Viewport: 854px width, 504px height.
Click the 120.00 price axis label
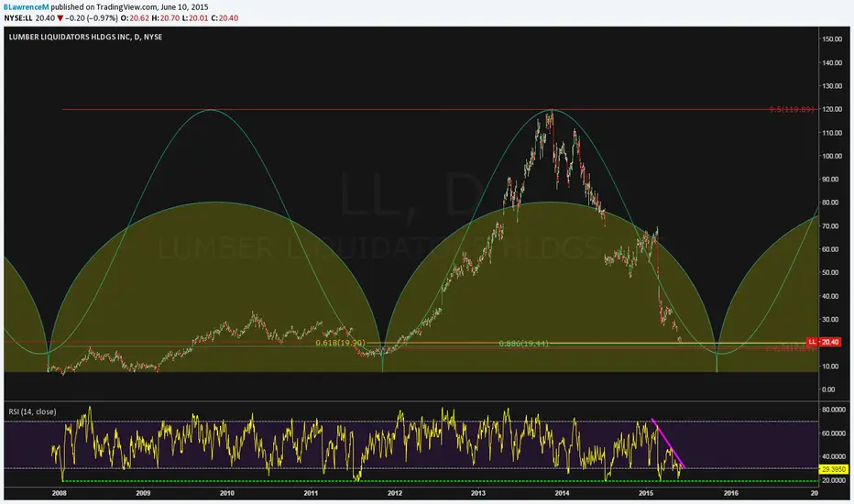833,110
